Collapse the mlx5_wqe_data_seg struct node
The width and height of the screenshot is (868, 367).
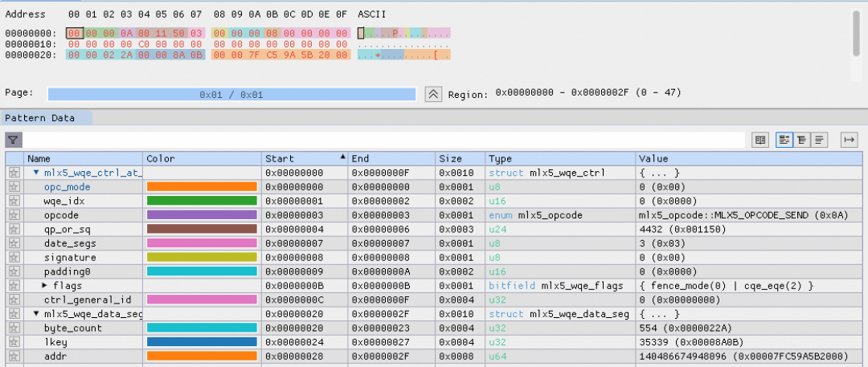36,314
